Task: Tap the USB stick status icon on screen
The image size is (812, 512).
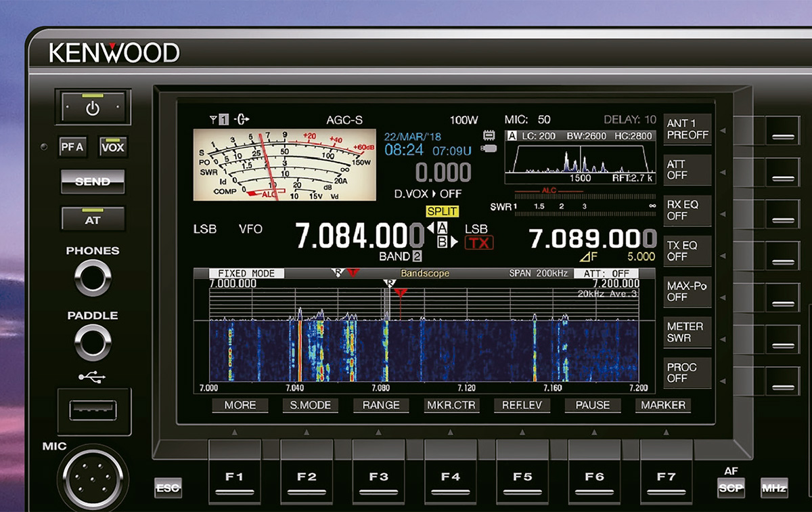Action: point(489,147)
